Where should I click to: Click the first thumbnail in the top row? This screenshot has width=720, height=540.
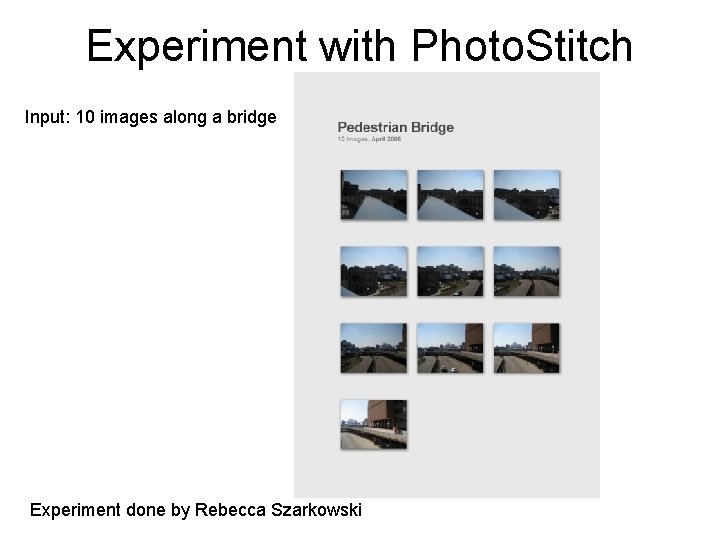pos(374,195)
